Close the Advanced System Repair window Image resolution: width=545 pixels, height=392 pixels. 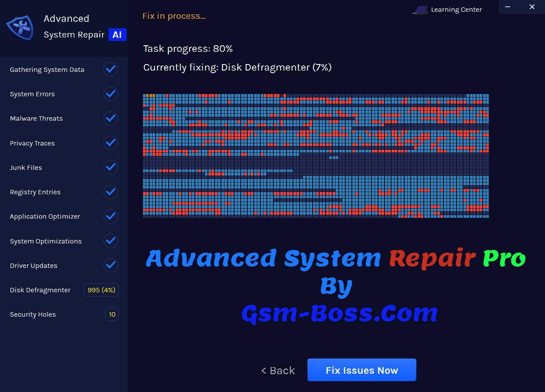tap(532, 7)
